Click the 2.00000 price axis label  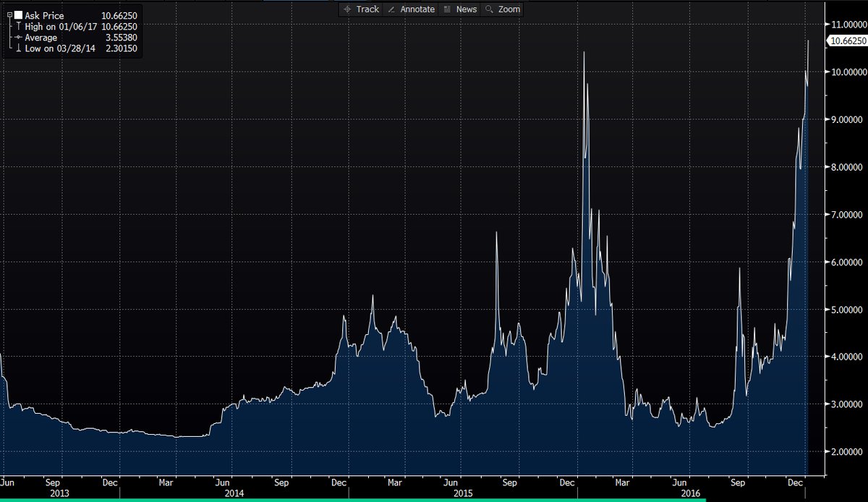(x=846, y=451)
